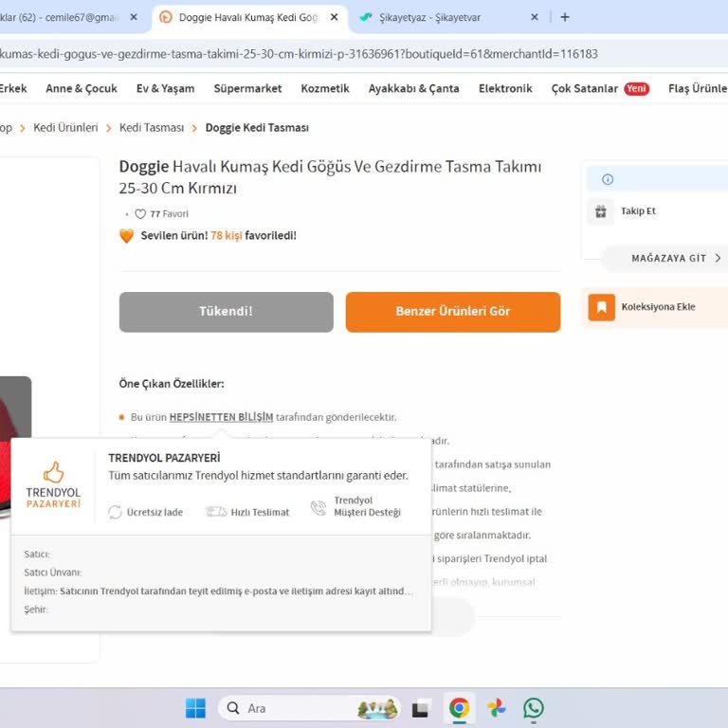
Task: Click the 77 Favori text
Action: coord(169,214)
